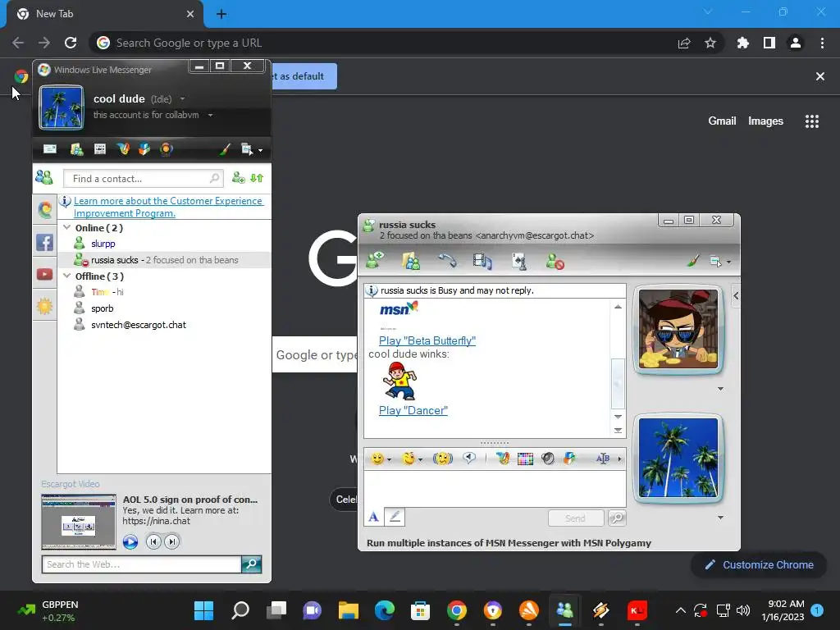Send a wink using the winking face icon
The height and width of the screenshot is (630, 840).
[409, 459]
